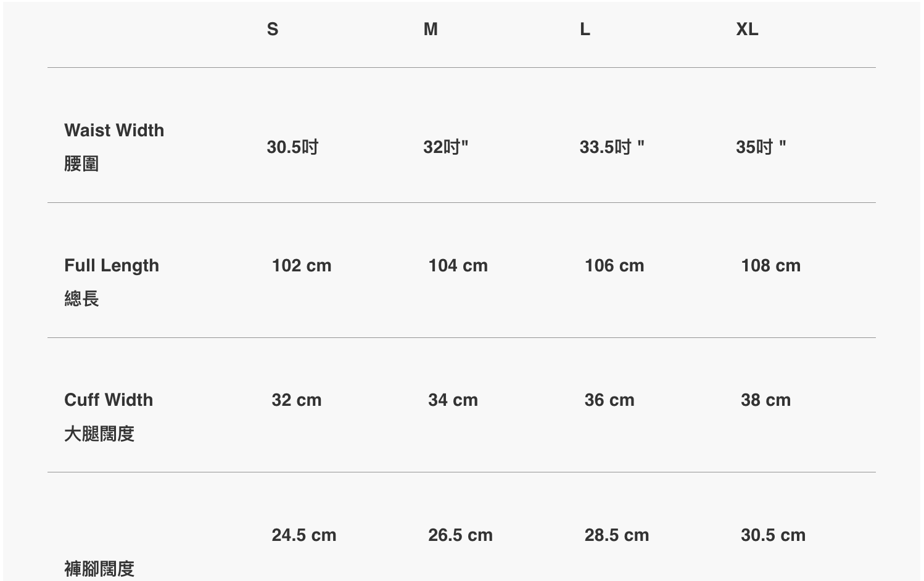The image size is (924, 581).
Task: Click the S size column header
Action: click(273, 29)
